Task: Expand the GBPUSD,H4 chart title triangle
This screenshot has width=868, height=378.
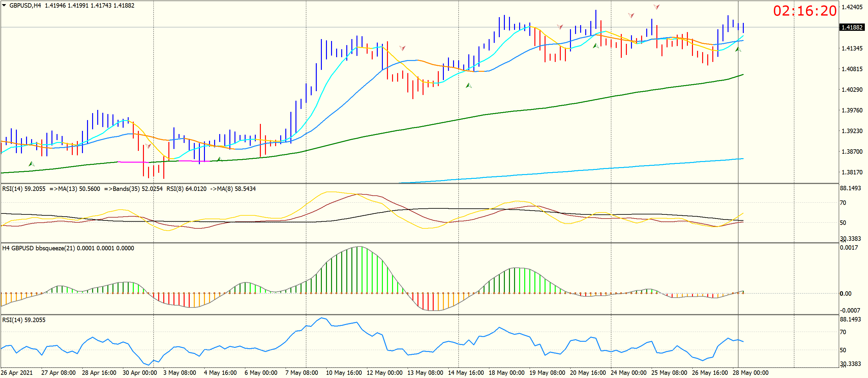Action: pyautogui.click(x=4, y=5)
